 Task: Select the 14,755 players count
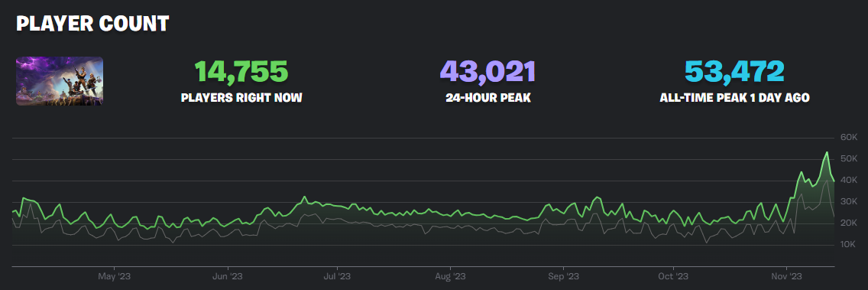pyautogui.click(x=241, y=71)
